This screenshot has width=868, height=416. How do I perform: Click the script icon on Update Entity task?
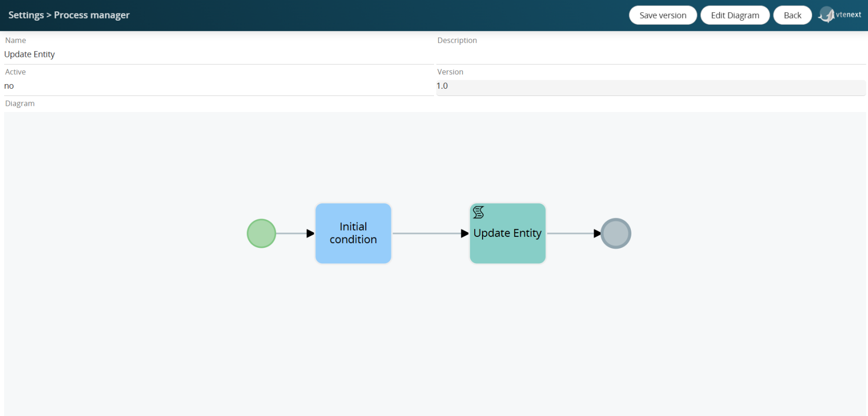click(478, 212)
